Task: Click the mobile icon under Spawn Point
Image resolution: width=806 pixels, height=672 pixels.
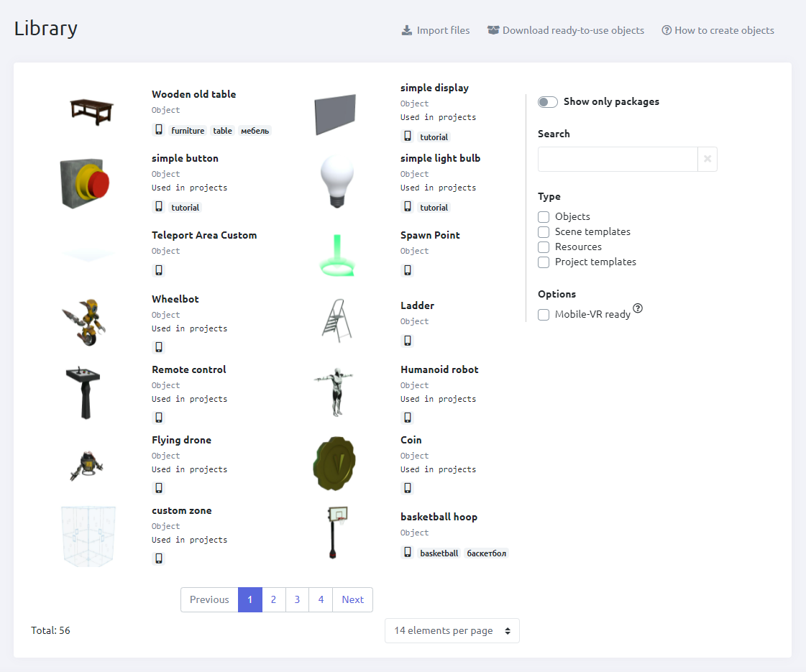Action: [408, 270]
